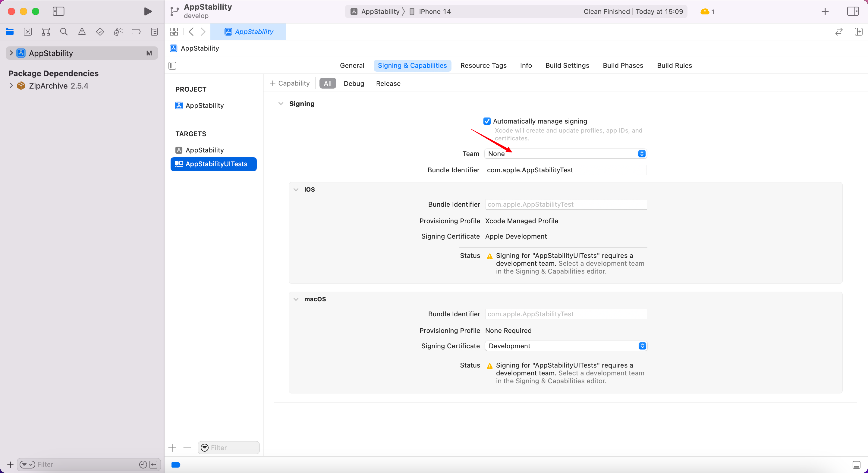This screenshot has height=473, width=868.
Task: Go forward in editor history
Action: coord(203,32)
